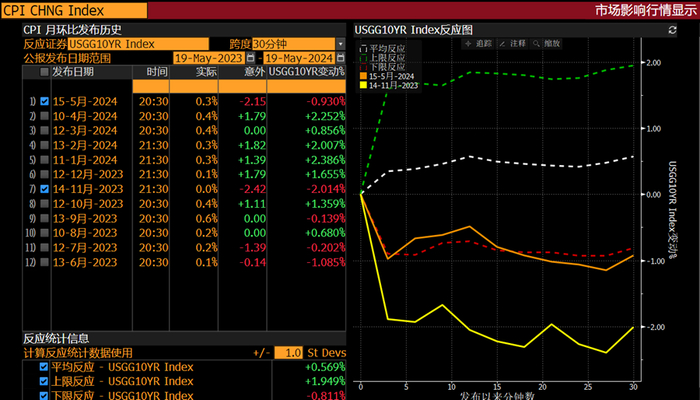Select the 注释 annotation pencil tool

pyautogui.click(x=512, y=45)
